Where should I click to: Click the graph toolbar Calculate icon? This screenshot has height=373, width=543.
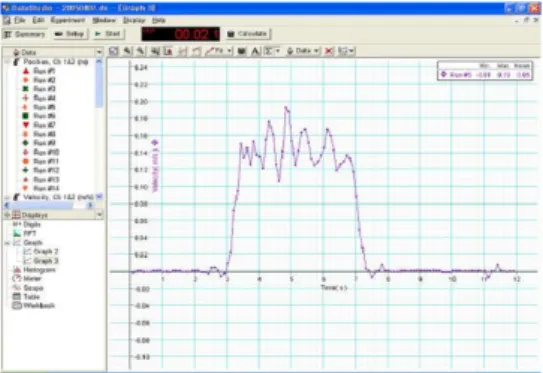pyautogui.click(x=242, y=51)
